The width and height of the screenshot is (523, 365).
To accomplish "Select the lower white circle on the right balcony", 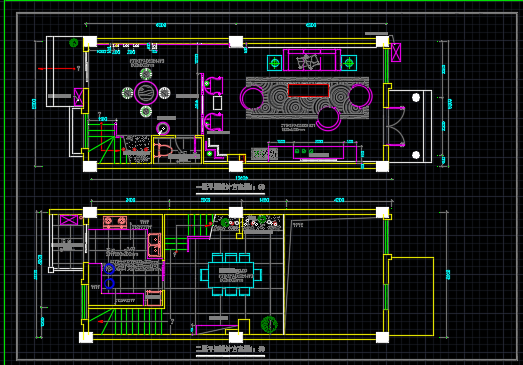I will [416, 155].
